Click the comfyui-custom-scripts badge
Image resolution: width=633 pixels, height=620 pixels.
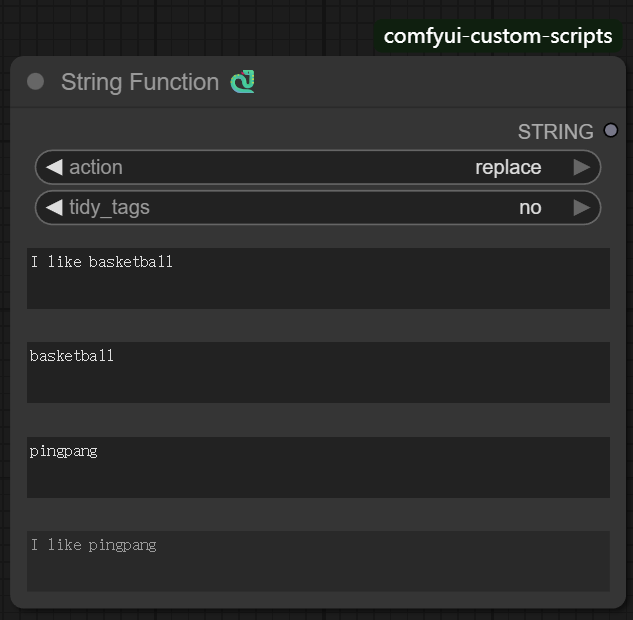tap(498, 37)
